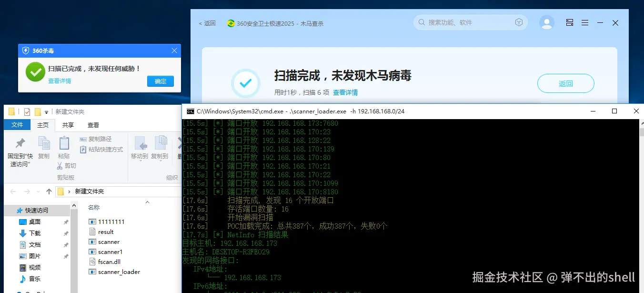Image resolution: width=644 pixels, height=293 pixels.
Task: Open 音乐 in the navigation pane
Action: 35,279
